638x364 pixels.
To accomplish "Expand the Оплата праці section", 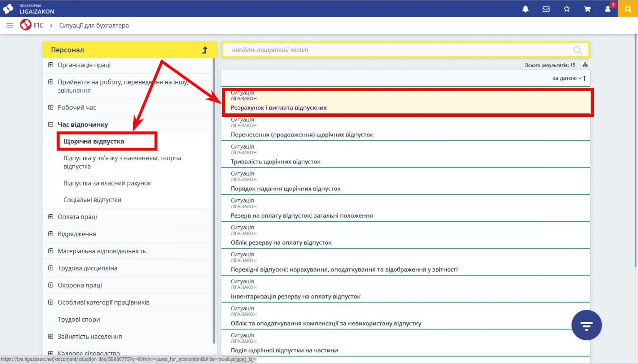I will [51, 217].
